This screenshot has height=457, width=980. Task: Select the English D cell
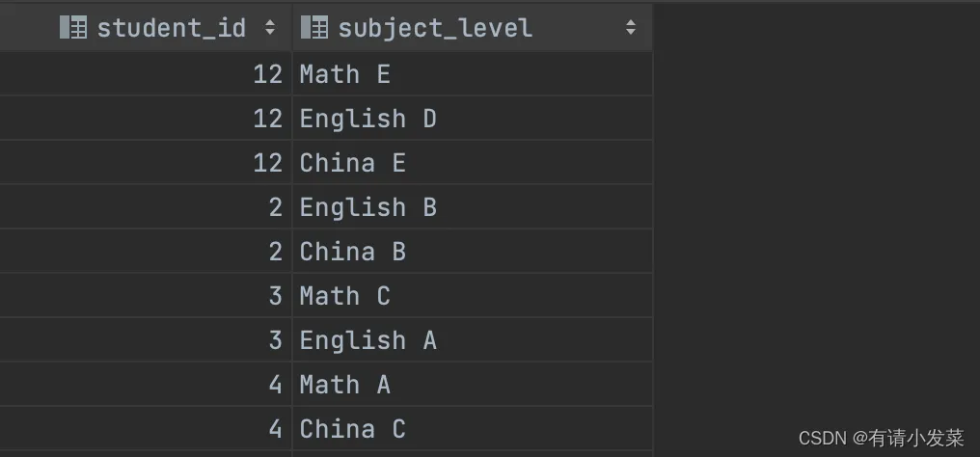(367, 119)
